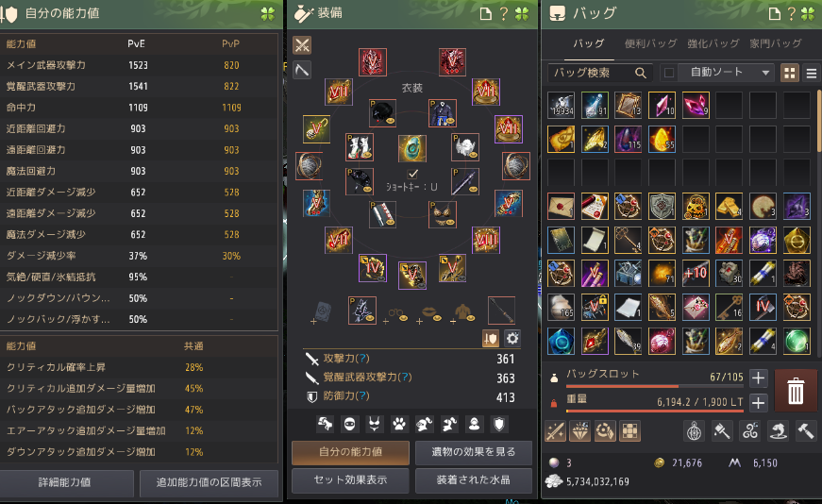Viewport: 822px width, 504px height.
Task: Click the paw pet icon below defense stats
Action: (399, 424)
